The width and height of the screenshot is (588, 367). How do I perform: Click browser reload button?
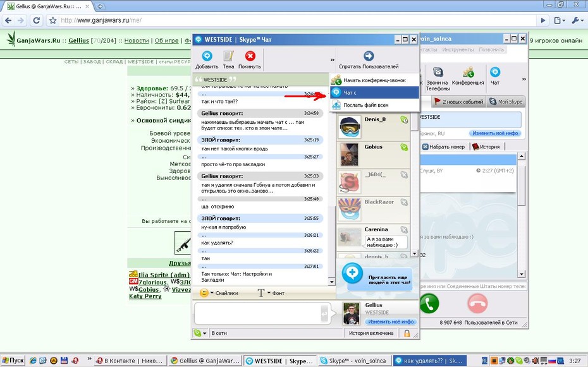click(x=37, y=20)
